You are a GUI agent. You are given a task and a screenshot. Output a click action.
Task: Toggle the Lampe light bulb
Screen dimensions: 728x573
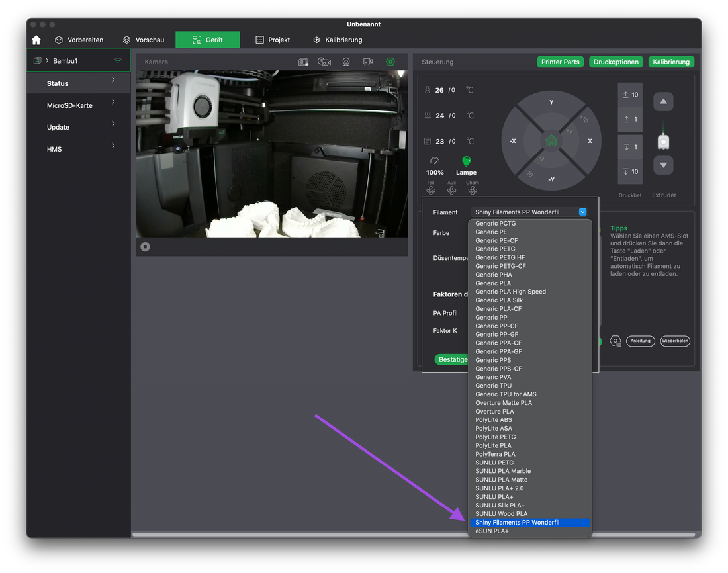click(x=466, y=161)
